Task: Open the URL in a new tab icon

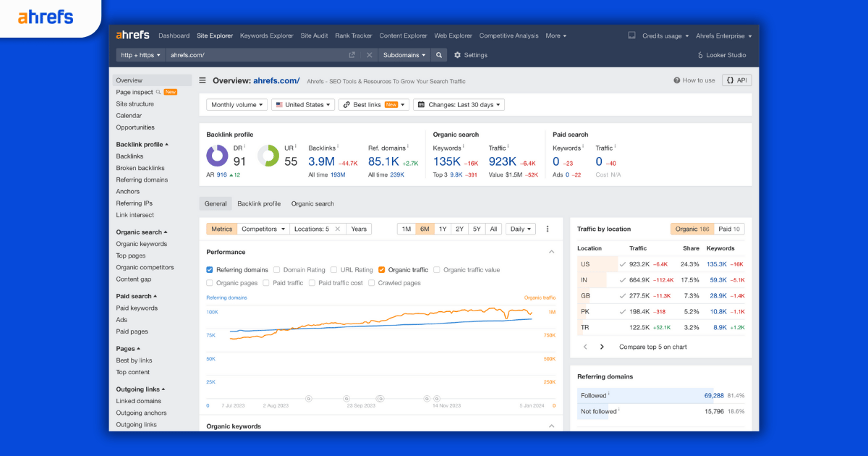Action: (352, 55)
